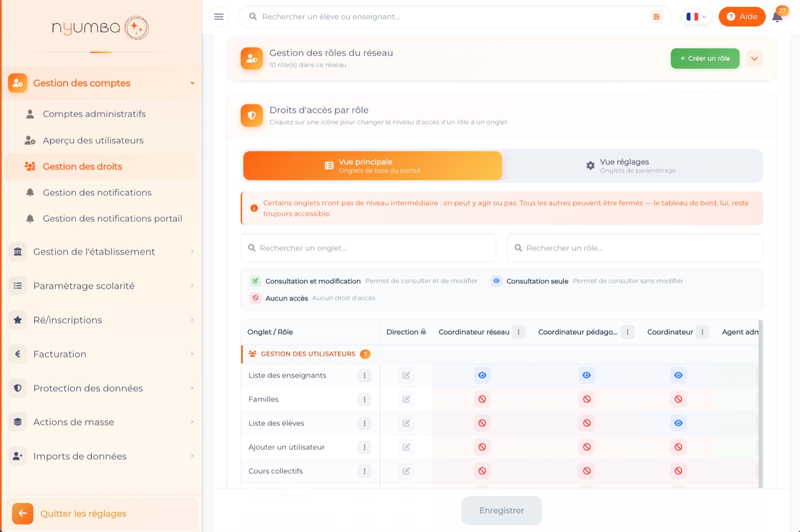Click Comptes administratifs person icon
Viewport: 800px width, 532px height.
coord(30,114)
